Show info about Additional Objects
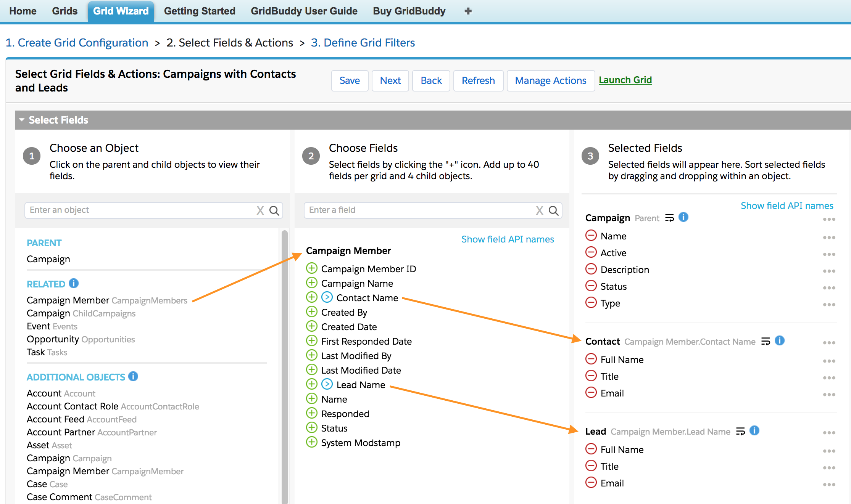Viewport: 851px width, 504px height. coord(133,377)
